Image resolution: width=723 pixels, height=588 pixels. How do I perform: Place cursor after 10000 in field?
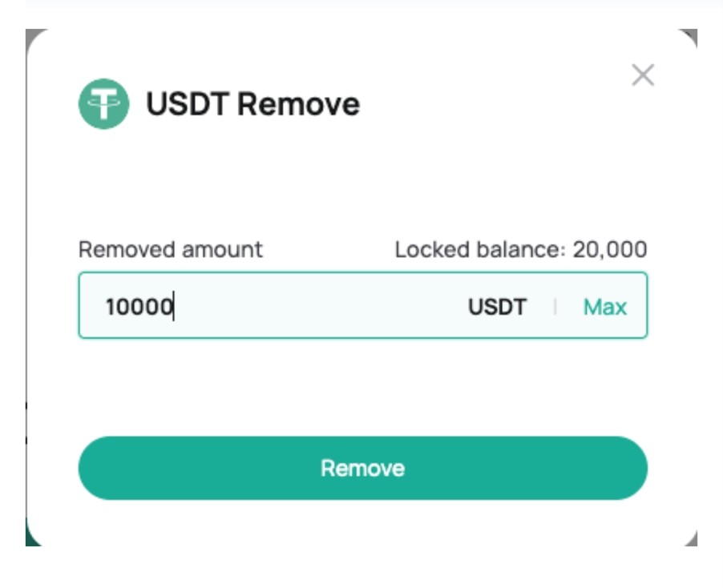point(174,307)
